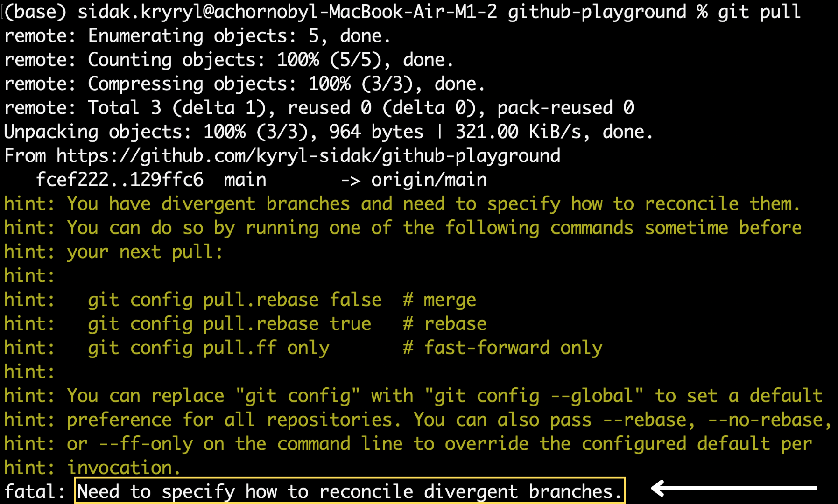This screenshot has width=838, height=504.
Task: Click 'git config pull.rebase false' hint line
Action: coord(234,300)
